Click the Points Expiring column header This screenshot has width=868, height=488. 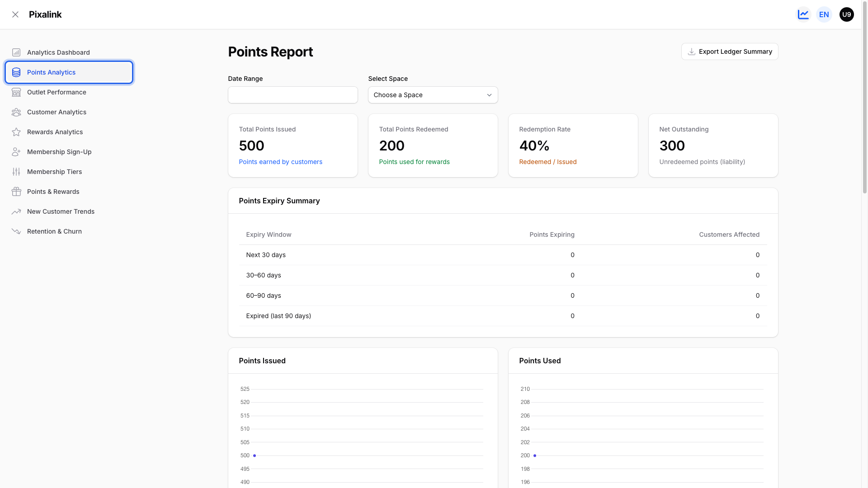[552, 235]
